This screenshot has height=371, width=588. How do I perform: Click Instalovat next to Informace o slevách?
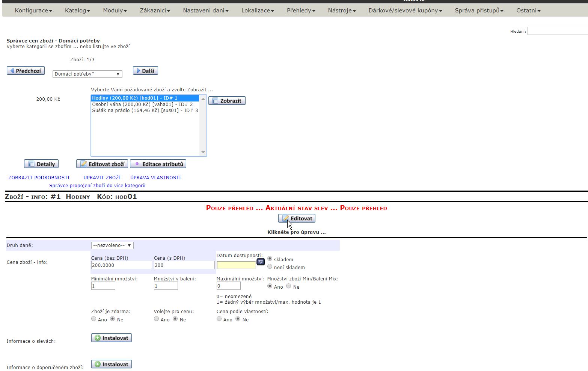[111, 338]
